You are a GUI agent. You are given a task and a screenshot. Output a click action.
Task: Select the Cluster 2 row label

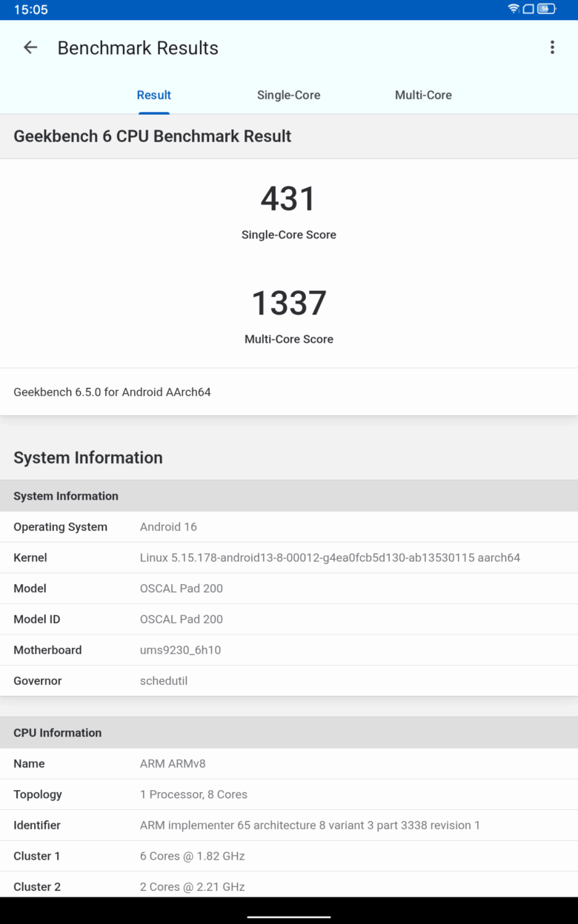tap(37, 887)
